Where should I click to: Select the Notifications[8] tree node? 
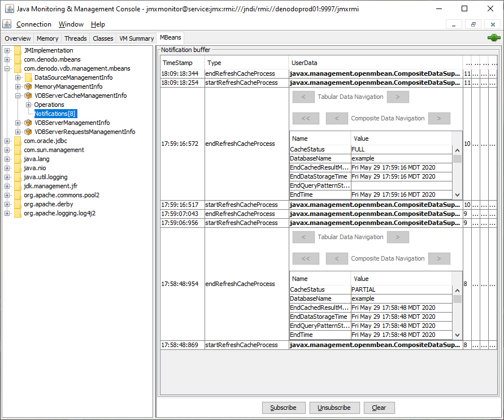coord(55,114)
